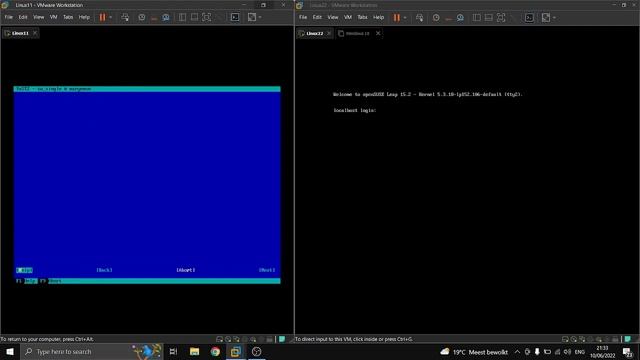Viewport: 640px width, 360px height.
Task: Open the View menu in the Linux22 window
Action: [x=333, y=17]
